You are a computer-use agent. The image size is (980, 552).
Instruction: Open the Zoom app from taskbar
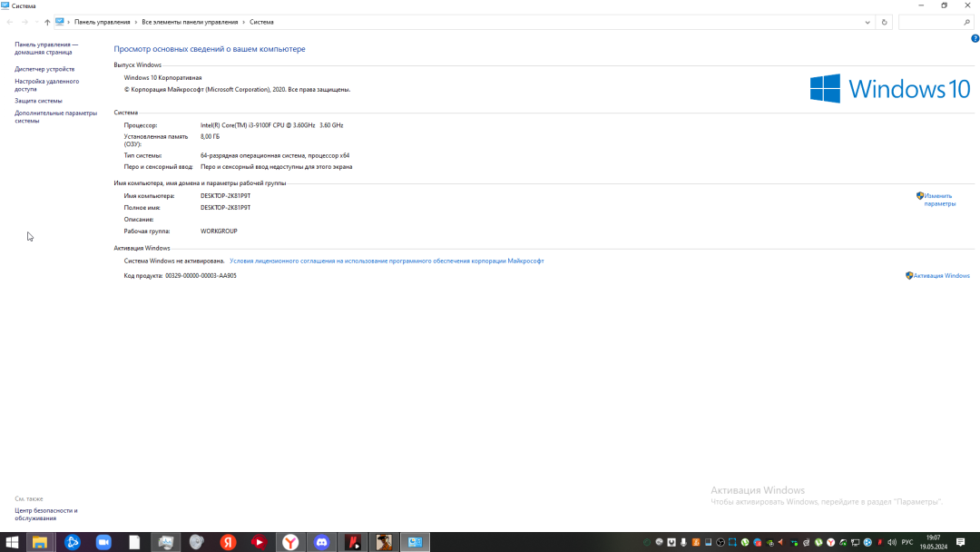click(103, 542)
